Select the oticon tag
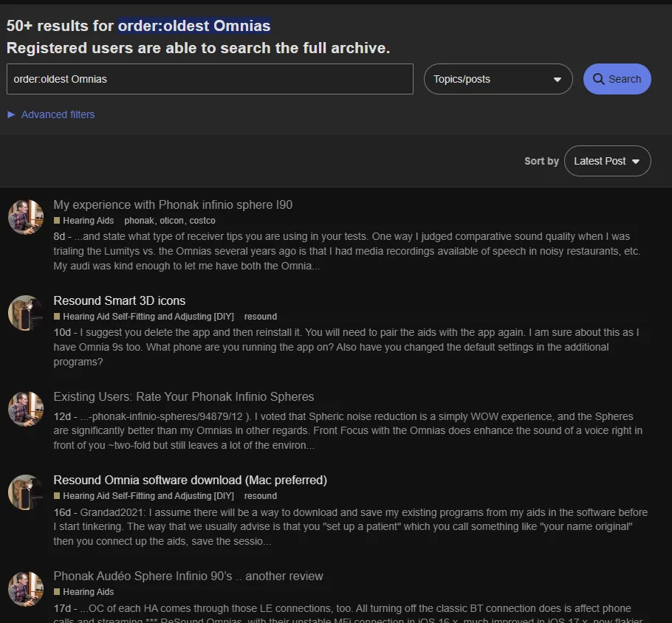 (x=171, y=221)
